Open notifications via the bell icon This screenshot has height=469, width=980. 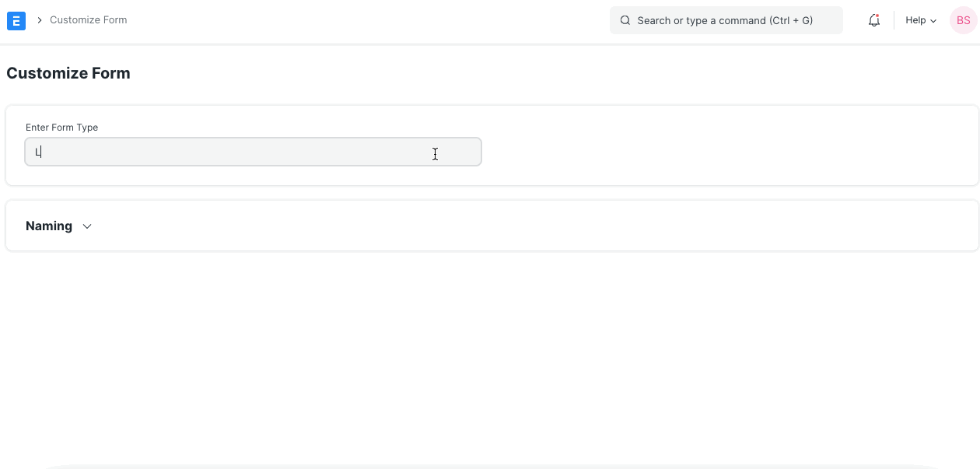point(873,20)
